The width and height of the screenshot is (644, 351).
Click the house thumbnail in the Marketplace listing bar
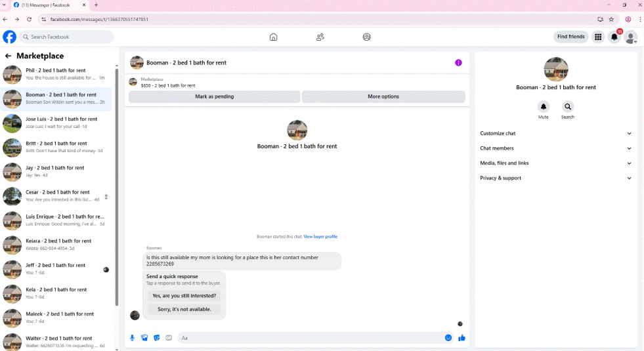(133, 82)
